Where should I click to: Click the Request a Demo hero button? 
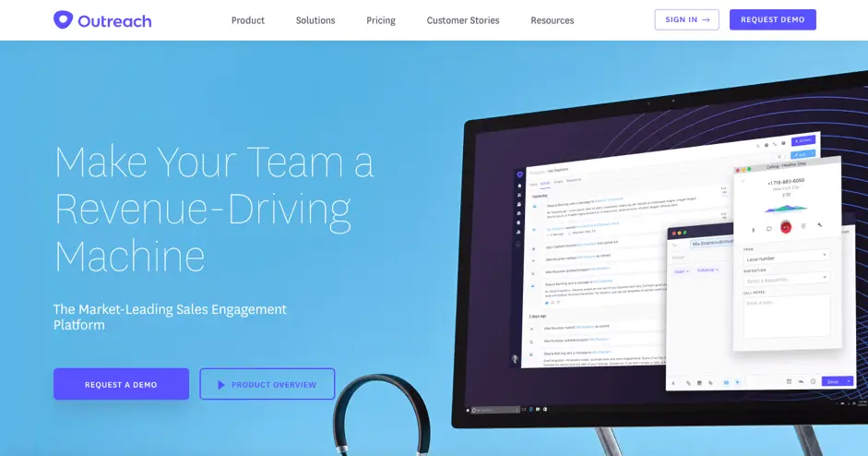coord(121,384)
